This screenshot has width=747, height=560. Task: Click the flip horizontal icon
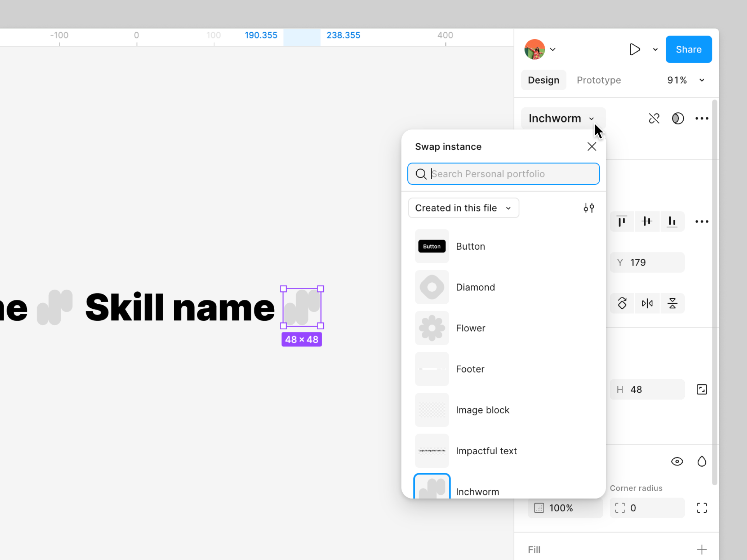[x=647, y=303]
